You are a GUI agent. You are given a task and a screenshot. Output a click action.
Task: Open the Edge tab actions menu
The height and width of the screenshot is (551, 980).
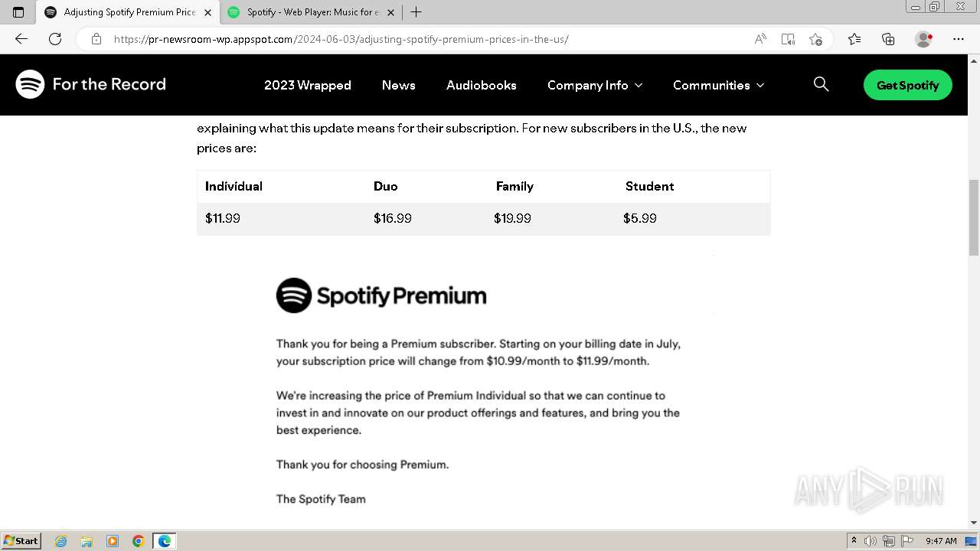pyautogui.click(x=18, y=12)
